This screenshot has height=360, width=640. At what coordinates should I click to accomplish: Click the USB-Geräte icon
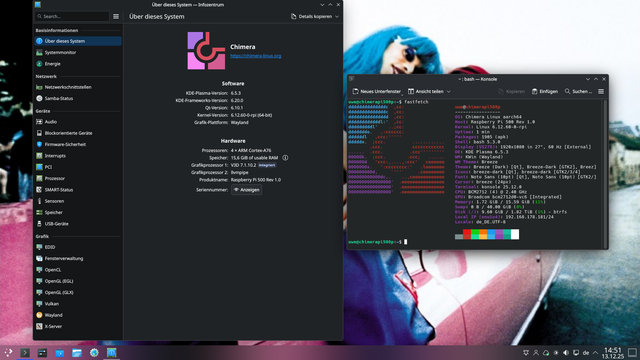pyautogui.click(x=39, y=224)
